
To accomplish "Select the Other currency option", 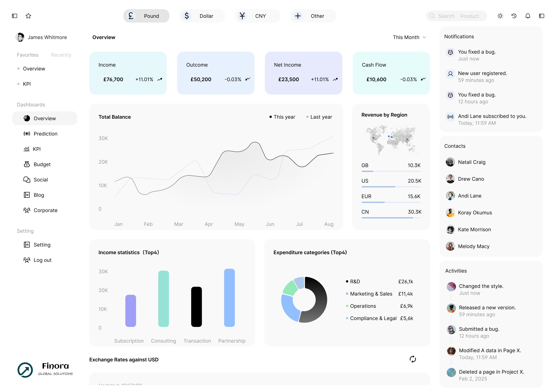I will pos(313,16).
